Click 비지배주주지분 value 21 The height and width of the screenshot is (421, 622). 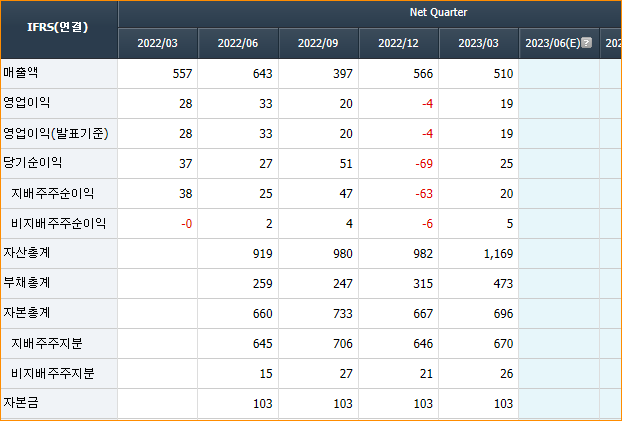point(426,374)
